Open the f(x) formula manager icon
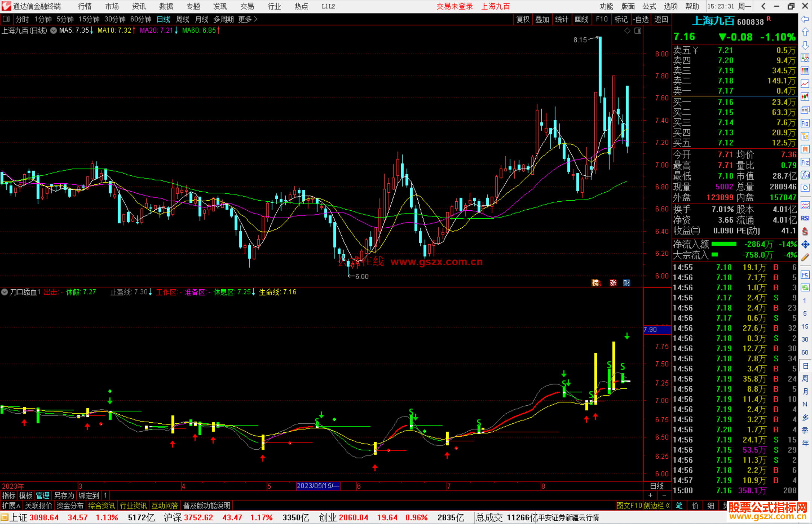 coord(805,175)
